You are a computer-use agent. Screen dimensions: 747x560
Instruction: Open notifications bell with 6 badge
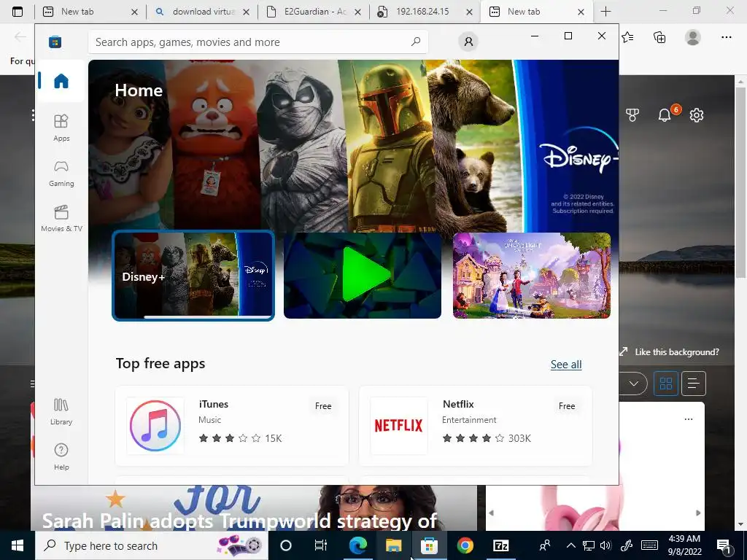click(665, 114)
